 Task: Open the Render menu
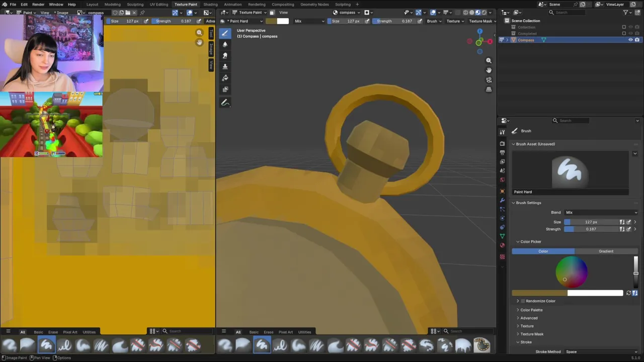38,4
